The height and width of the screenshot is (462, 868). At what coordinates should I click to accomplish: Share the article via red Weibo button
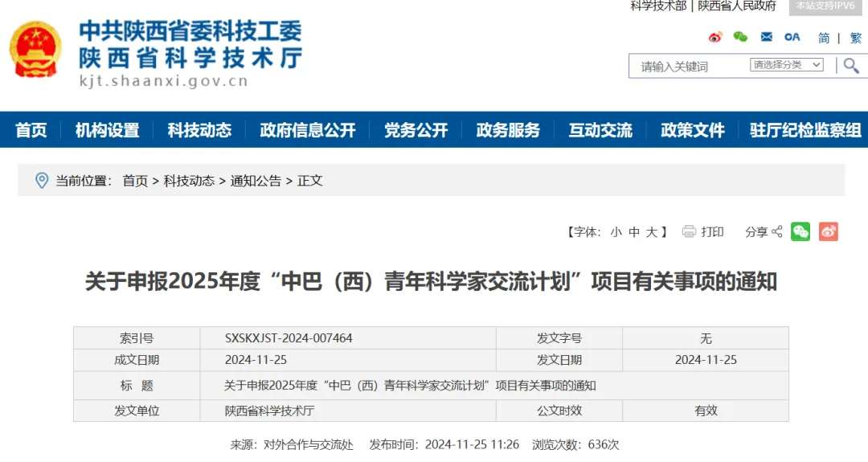point(829,231)
